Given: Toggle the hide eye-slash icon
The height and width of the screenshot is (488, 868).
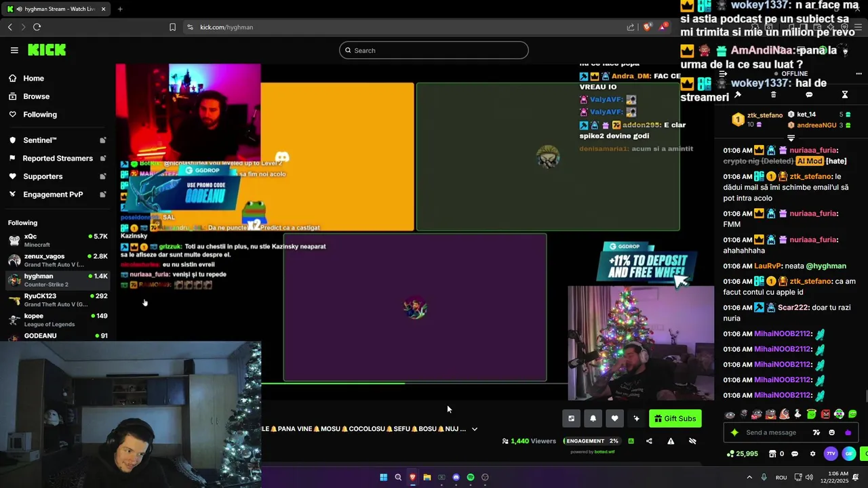Looking at the screenshot, I should click(x=692, y=441).
